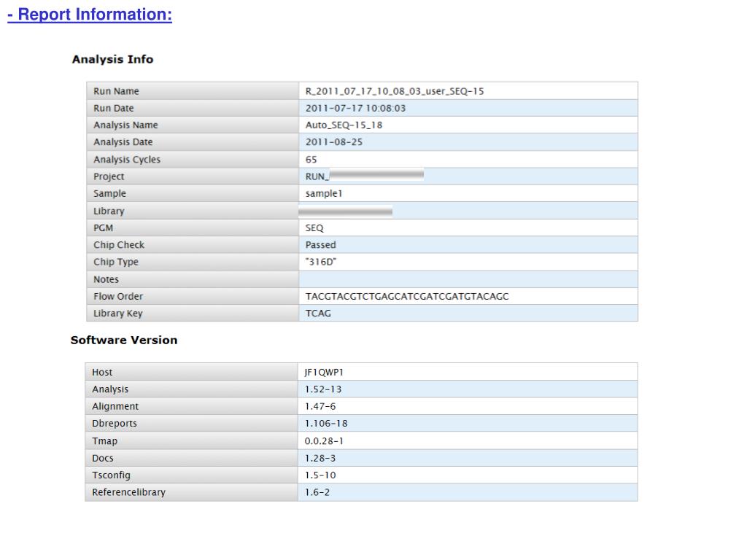
Task: Select the analysis cycles value 65
Action: [x=311, y=160]
